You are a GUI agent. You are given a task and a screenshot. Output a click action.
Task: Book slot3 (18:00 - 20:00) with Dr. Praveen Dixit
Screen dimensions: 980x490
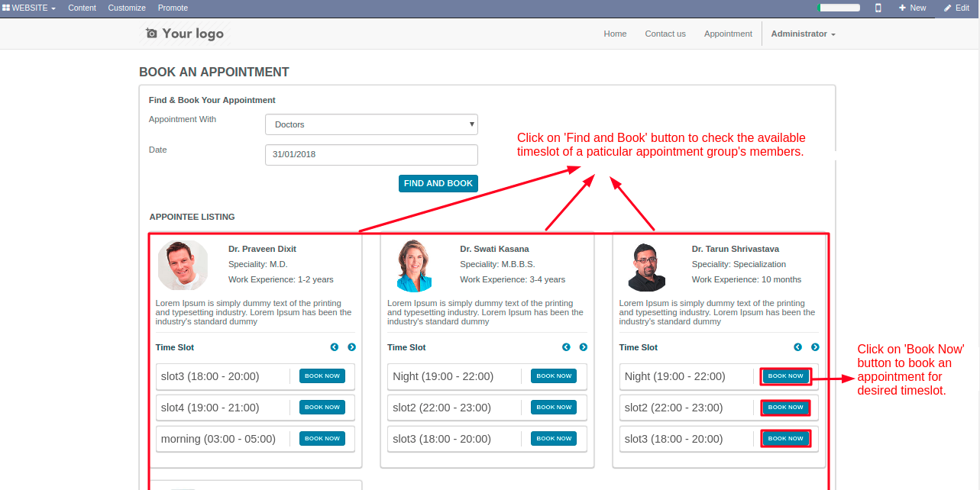(322, 376)
